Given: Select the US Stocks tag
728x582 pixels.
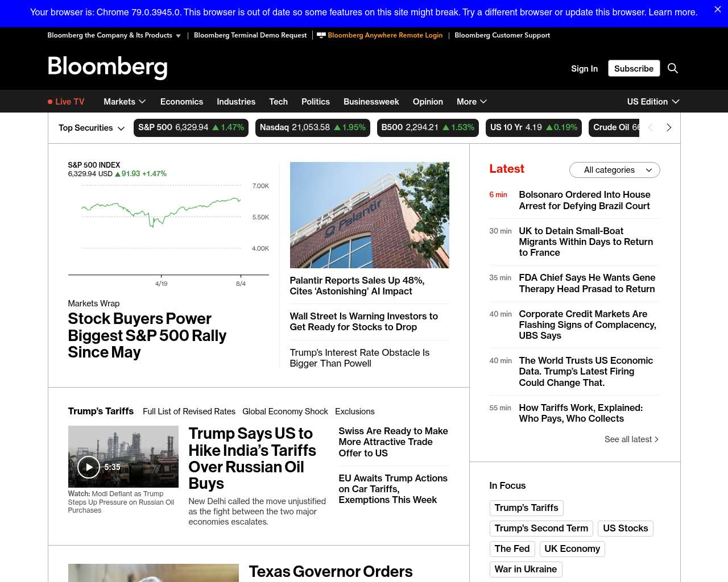Looking at the screenshot, I should point(625,529).
